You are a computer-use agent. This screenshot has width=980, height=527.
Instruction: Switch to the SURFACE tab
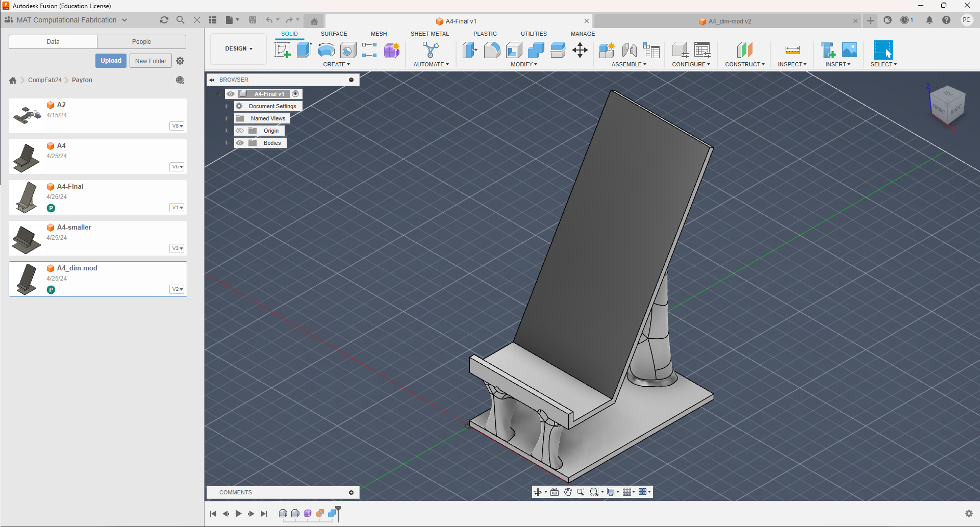[334, 34]
